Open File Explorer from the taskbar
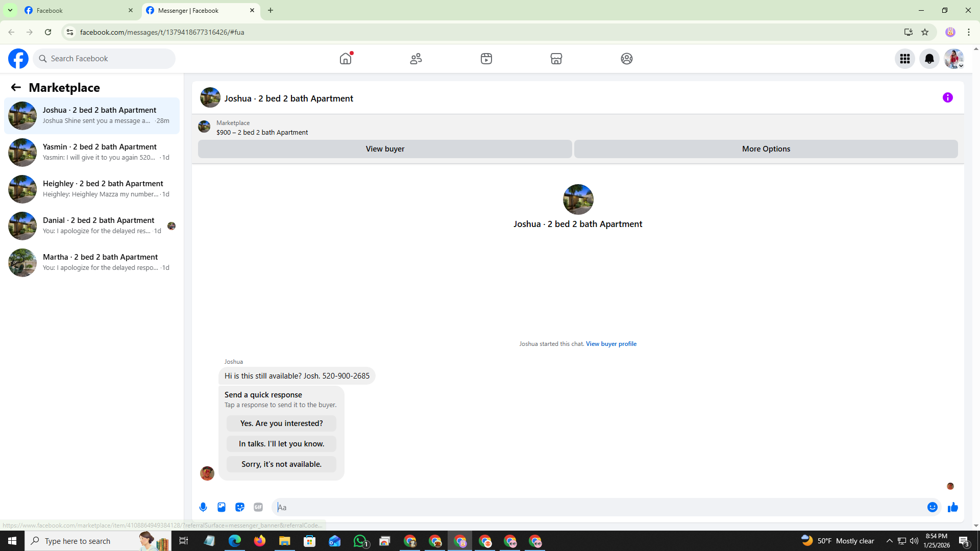The image size is (980, 551). (285, 541)
